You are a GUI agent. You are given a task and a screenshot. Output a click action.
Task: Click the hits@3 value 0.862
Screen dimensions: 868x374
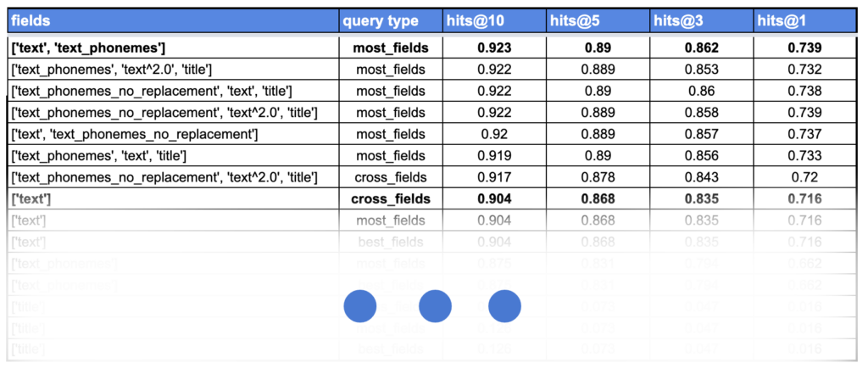tap(701, 48)
